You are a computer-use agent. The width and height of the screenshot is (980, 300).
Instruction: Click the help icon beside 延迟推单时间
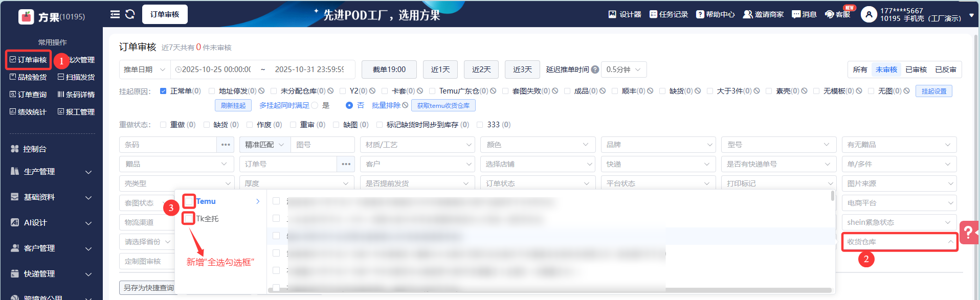tap(595, 70)
